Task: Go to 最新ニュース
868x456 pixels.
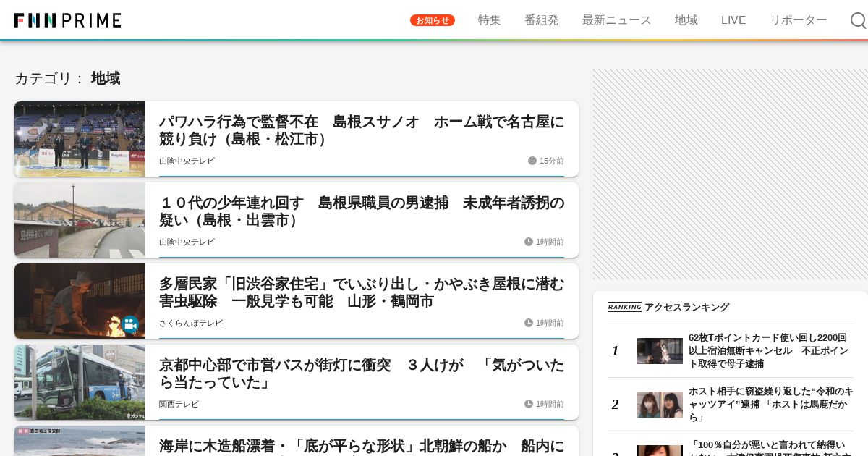Action: [617, 20]
